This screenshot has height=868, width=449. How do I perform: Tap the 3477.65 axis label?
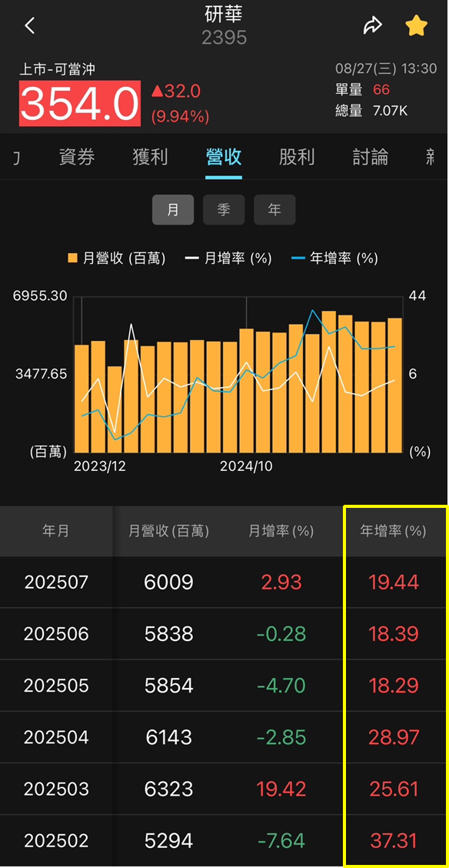click(x=42, y=374)
